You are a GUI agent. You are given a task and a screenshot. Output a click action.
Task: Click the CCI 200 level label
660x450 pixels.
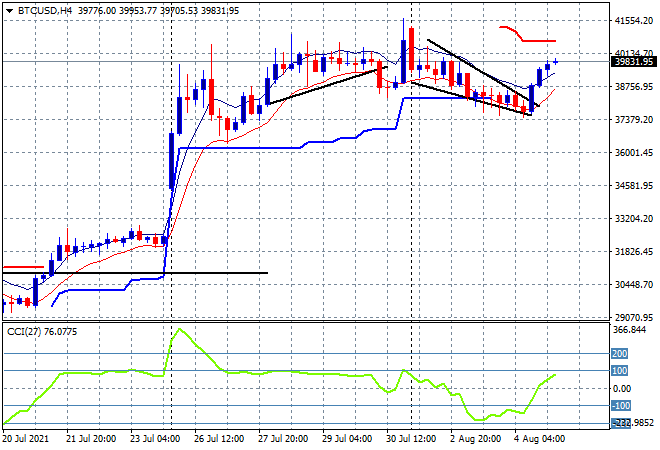620,354
